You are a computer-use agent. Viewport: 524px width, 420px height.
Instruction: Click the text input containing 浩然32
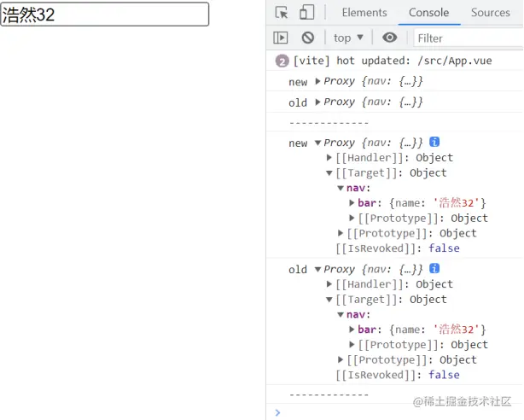coord(105,14)
